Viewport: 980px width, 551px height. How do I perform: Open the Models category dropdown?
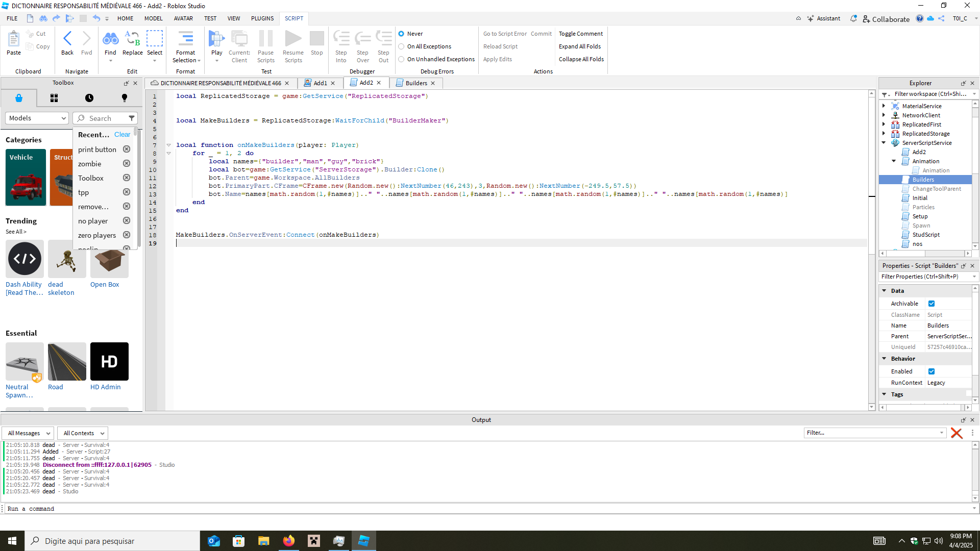(37, 118)
